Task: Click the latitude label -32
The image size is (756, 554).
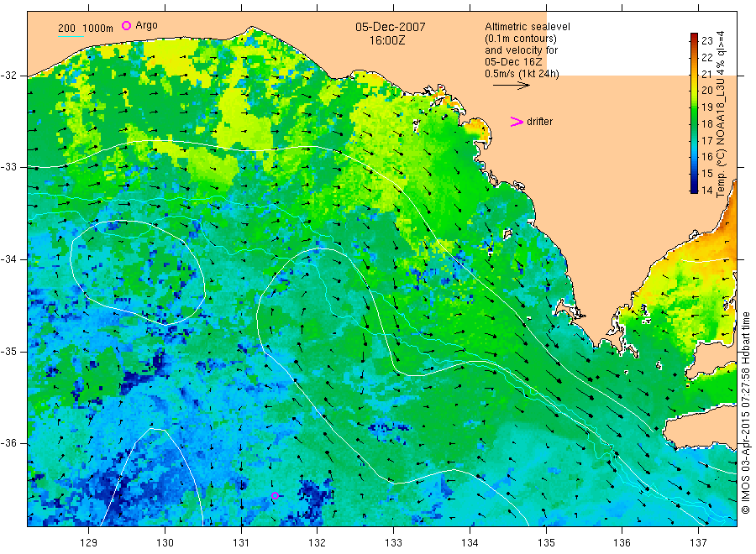Action: pyautogui.click(x=8, y=76)
